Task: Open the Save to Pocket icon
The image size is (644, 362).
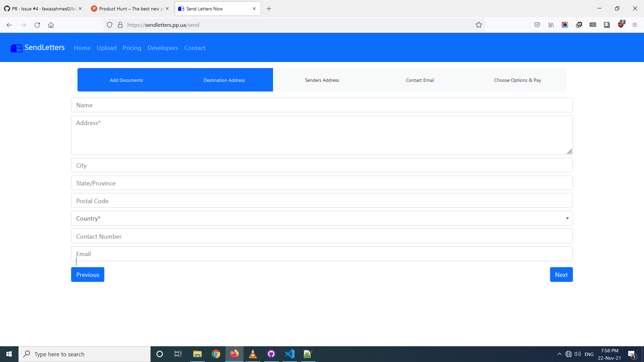Action: point(537,25)
